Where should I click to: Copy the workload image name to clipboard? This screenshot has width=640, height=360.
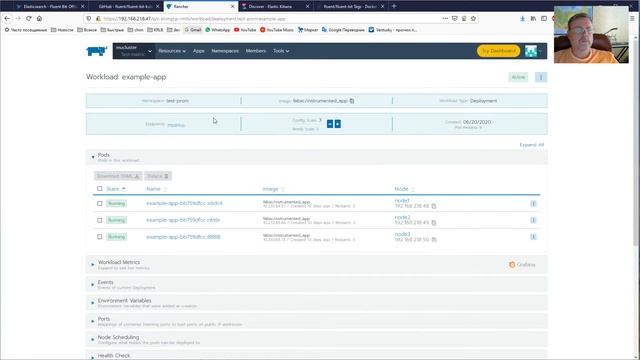coord(352,101)
